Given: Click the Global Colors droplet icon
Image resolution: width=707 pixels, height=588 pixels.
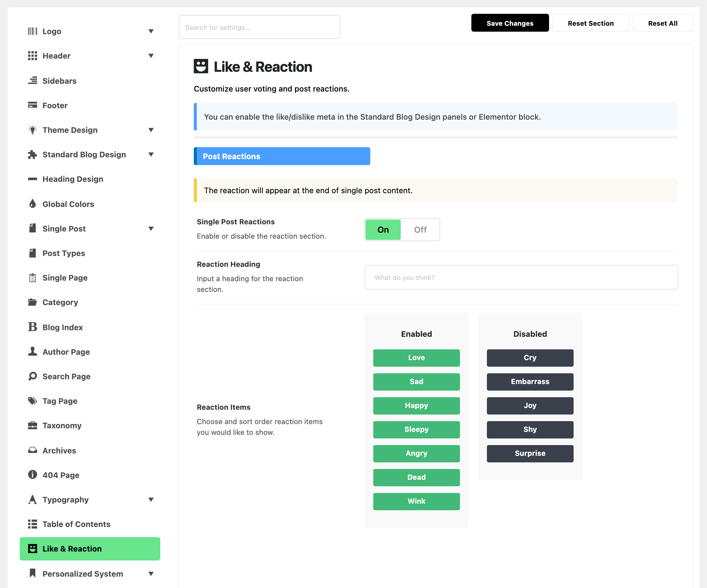Looking at the screenshot, I should pyautogui.click(x=32, y=203).
